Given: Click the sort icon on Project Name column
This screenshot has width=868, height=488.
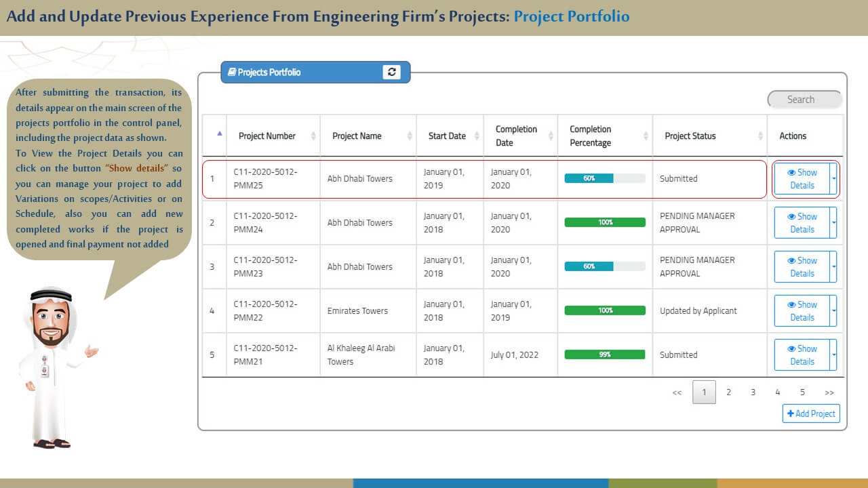Looking at the screenshot, I should [410, 136].
